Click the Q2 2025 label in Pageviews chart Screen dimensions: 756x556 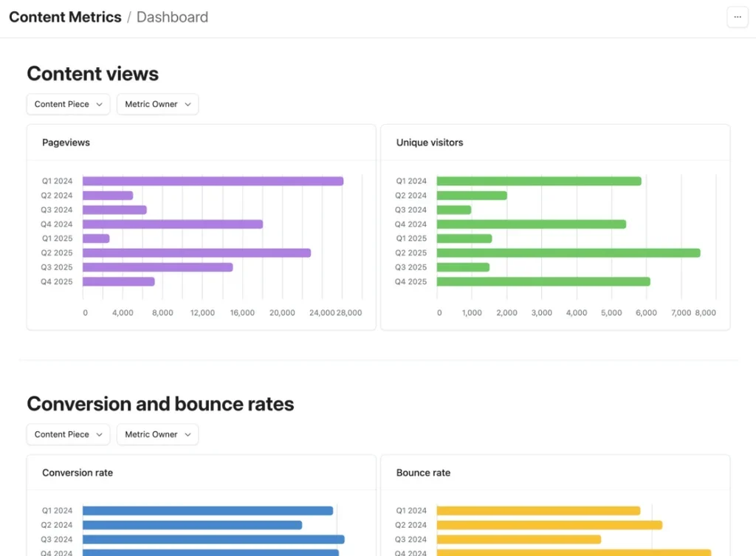[x=56, y=253]
